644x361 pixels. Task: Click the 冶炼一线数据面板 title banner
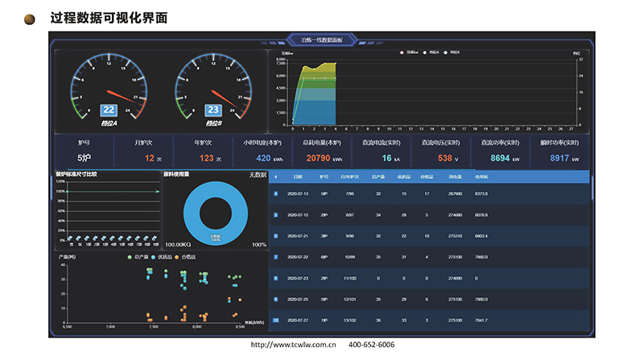321,39
